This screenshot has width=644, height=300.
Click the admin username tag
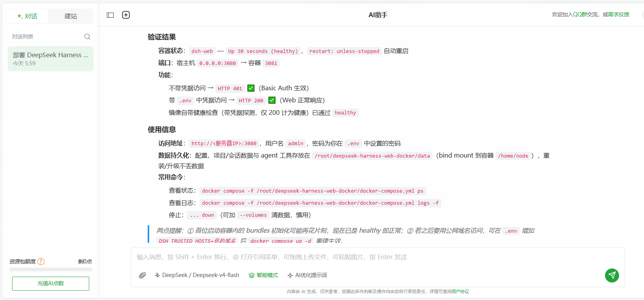[296, 144]
